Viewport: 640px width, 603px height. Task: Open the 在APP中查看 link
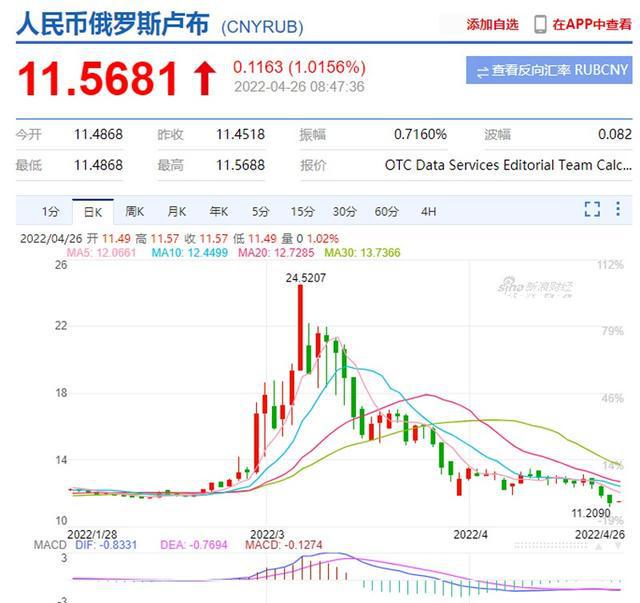[592, 24]
